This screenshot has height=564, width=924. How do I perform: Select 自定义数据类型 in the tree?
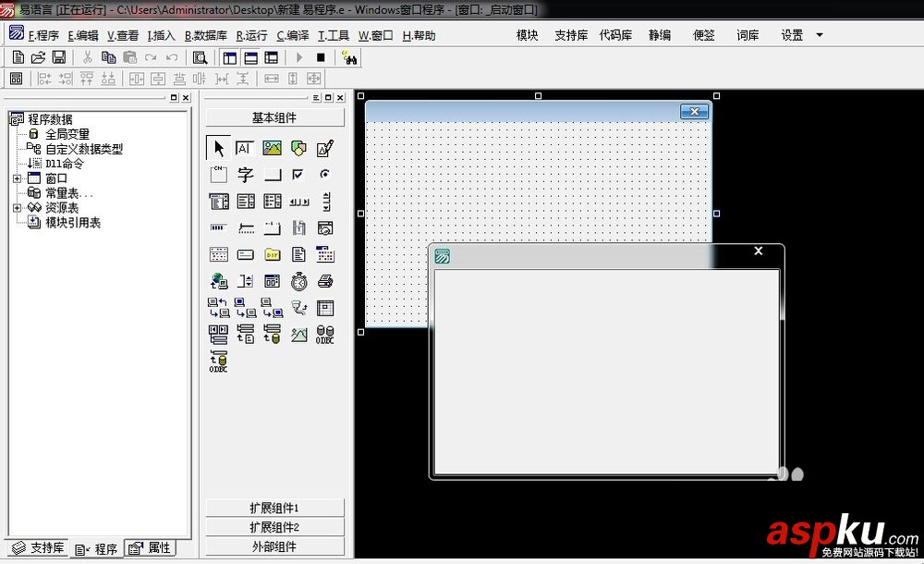(x=84, y=149)
